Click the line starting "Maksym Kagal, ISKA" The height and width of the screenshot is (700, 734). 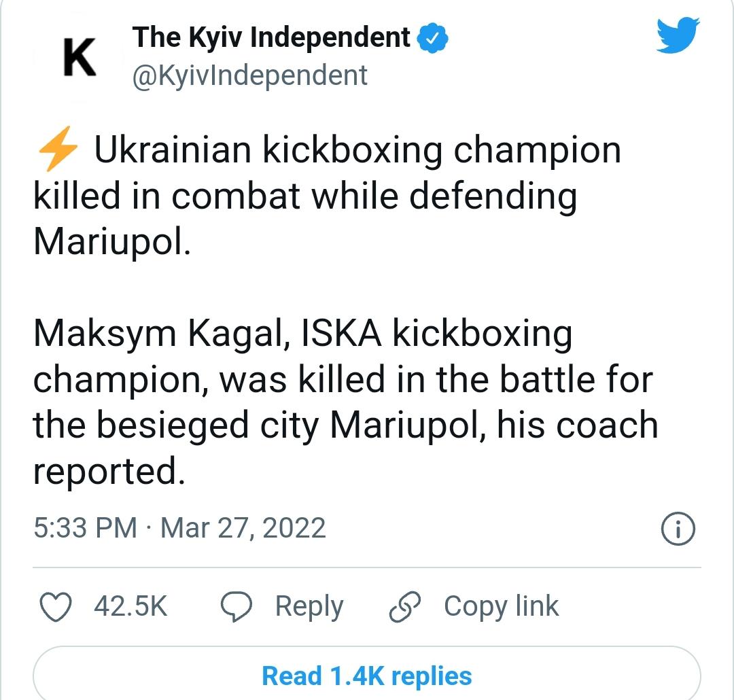pos(302,334)
